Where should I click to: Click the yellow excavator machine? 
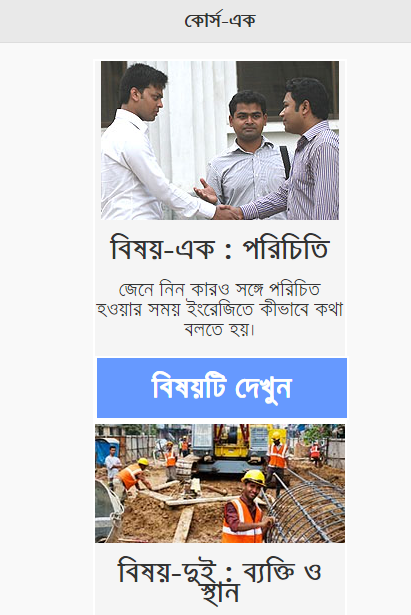[231, 449]
